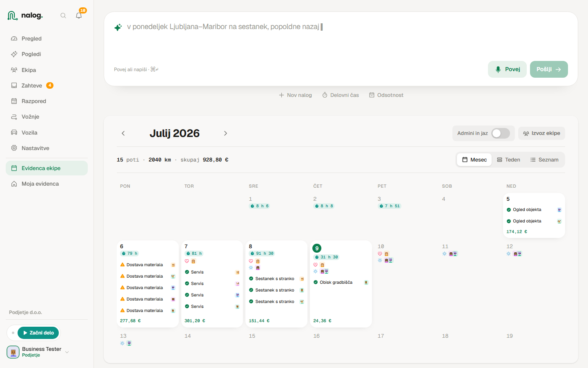The height and width of the screenshot is (368, 588).
Task: Open the Vožnje sidebar item
Action: (47, 117)
